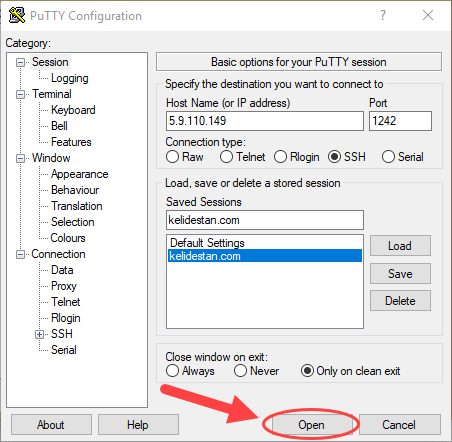Screen dimensions: 452x442
Task: Open the SSH category in the tree
Action: tap(62, 334)
